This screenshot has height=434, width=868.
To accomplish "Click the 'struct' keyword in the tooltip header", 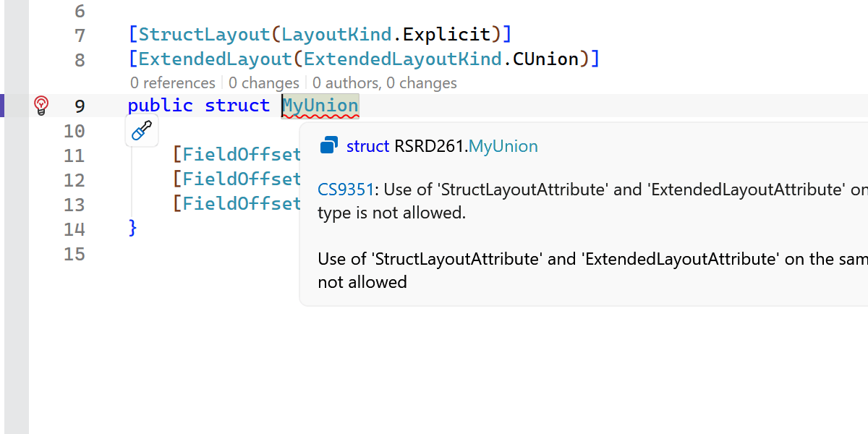I will pos(368,146).
